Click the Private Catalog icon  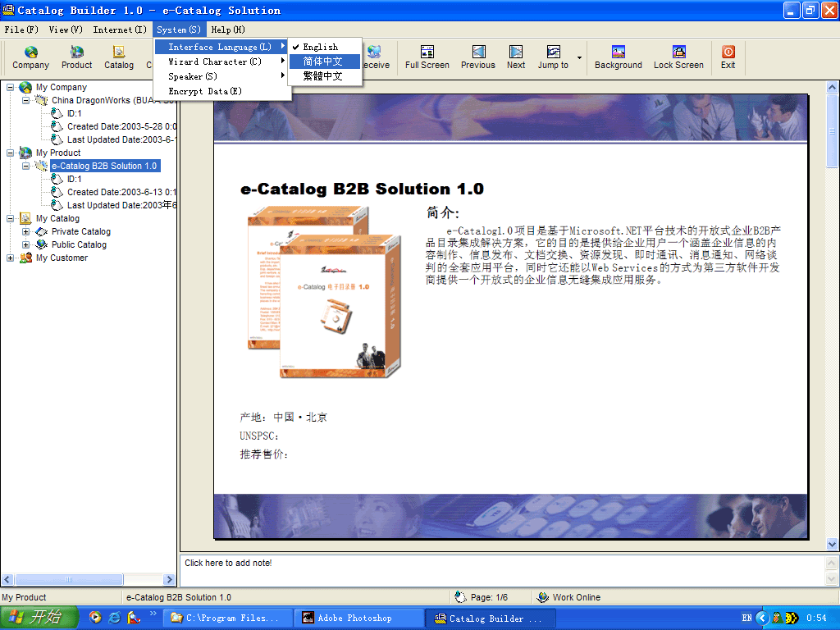point(41,231)
